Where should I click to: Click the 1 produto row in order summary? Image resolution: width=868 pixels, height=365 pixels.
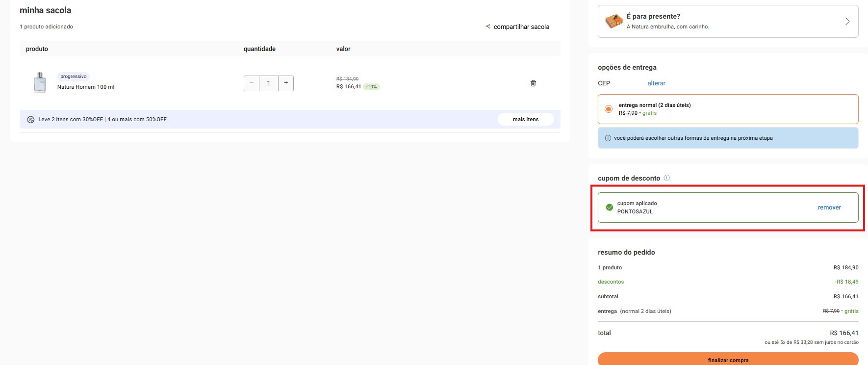[728, 267]
